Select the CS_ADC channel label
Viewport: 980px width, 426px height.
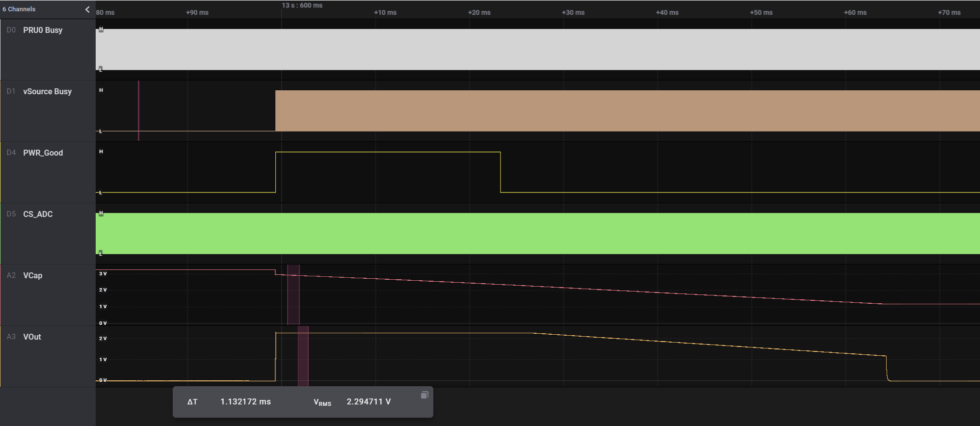point(38,214)
